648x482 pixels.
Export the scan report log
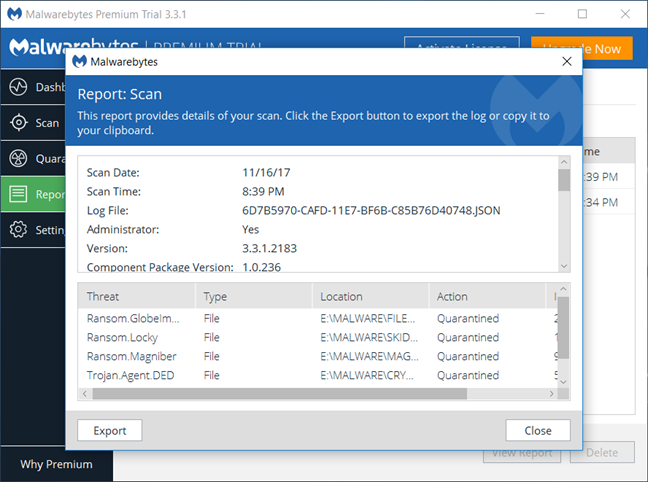pyautogui.click(x=110, y=430)
